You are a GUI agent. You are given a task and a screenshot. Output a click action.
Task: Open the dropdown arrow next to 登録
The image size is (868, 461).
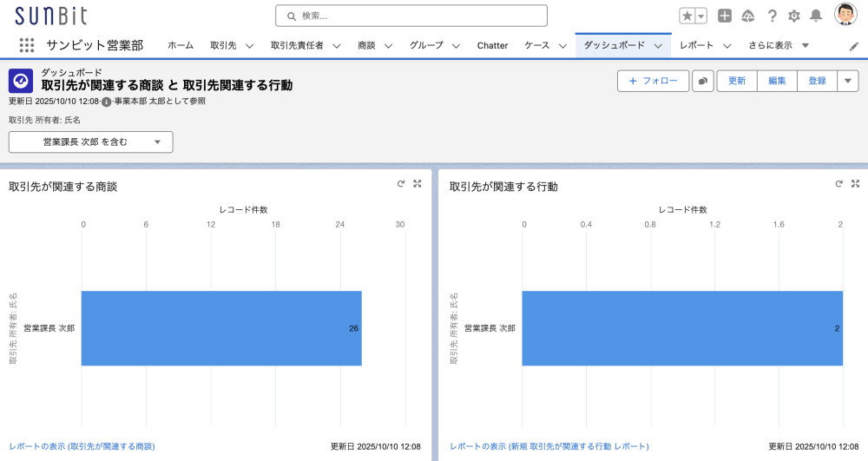(x=847, y=81)
